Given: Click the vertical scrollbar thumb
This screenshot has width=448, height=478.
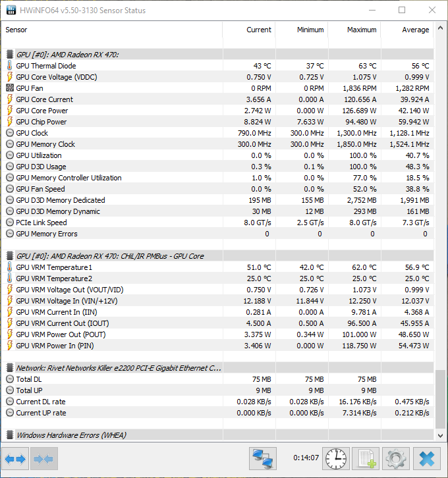Looking at the screenshot, I should [x=440, y=399].
